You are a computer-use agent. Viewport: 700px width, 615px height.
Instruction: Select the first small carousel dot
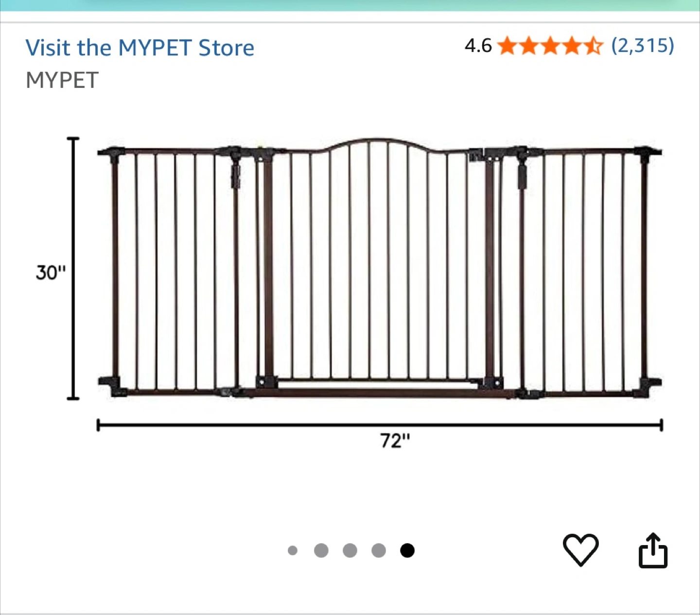(x=293, y=550)
